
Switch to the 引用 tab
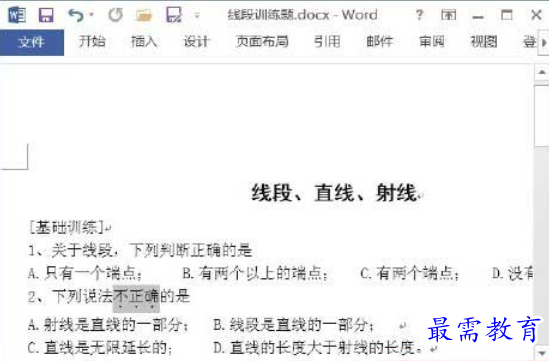[327, 42]
